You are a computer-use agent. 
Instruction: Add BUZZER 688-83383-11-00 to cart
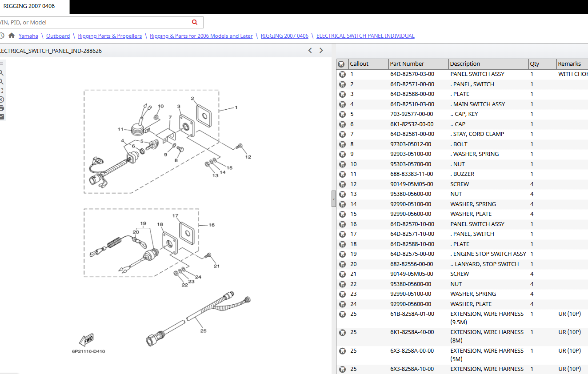(x=342, y=174)
